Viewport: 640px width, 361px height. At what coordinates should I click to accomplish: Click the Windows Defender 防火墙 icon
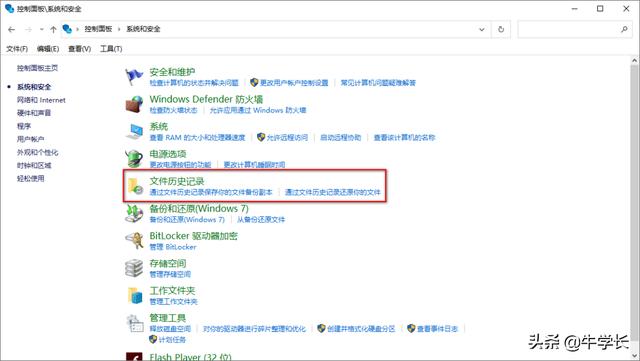[x=134, y=104]
